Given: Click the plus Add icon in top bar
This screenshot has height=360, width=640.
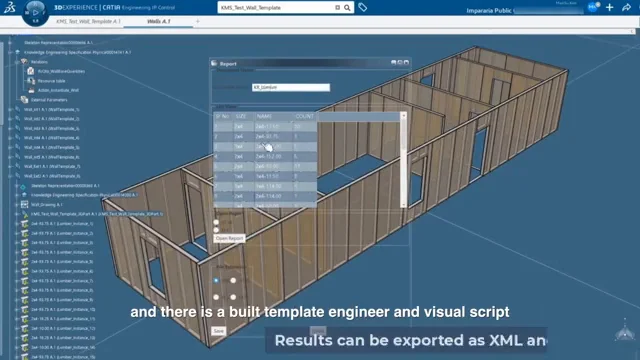Looking at the screenshot, I should pyautogui.click(x=609, y=7).
